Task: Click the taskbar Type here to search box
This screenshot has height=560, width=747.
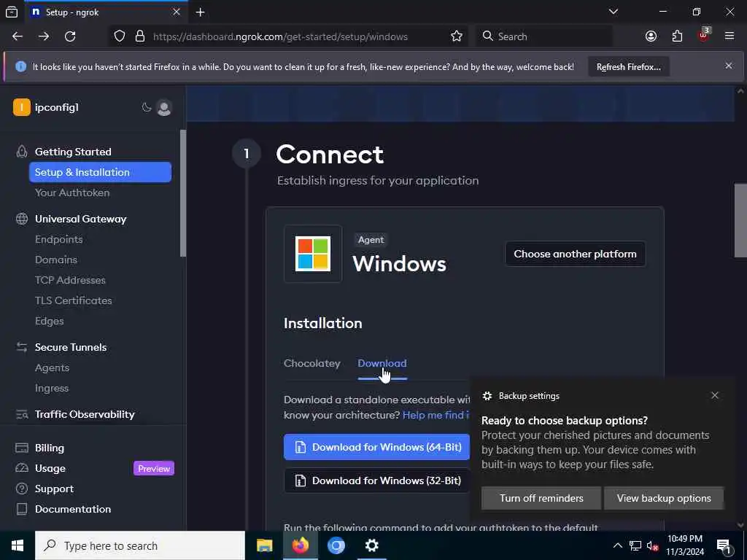Action: click(x=140, y=545)
